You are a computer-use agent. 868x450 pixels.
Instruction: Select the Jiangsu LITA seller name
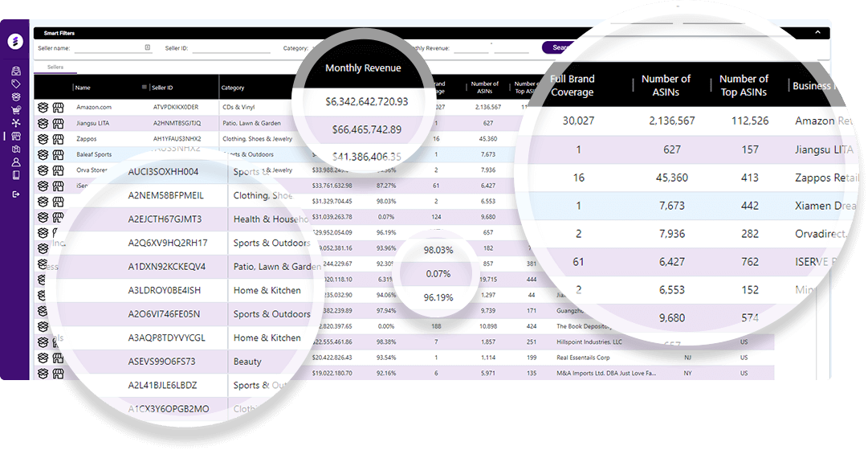92,123
